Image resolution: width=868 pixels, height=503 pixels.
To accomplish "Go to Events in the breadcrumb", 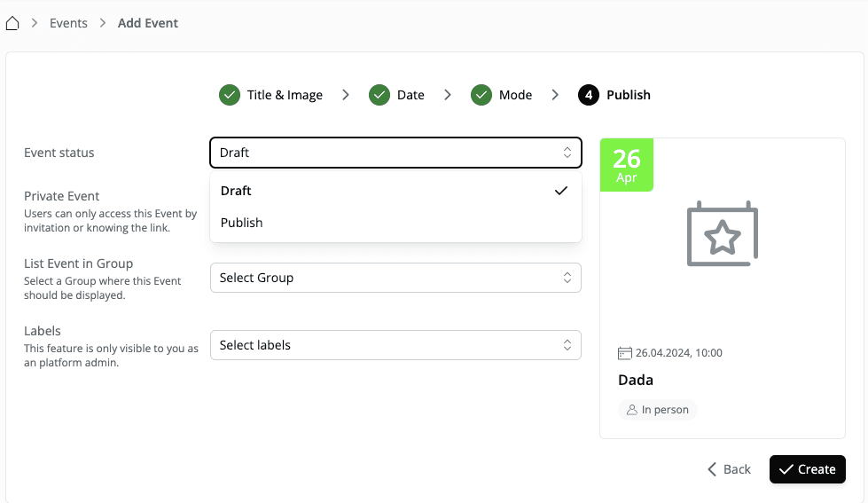I will click(68, 23).
